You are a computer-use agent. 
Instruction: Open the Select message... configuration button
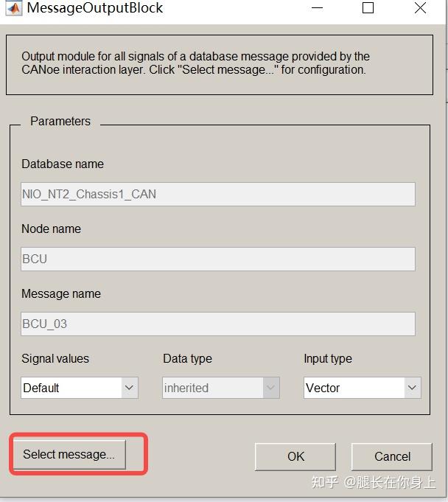pos(69,454)
